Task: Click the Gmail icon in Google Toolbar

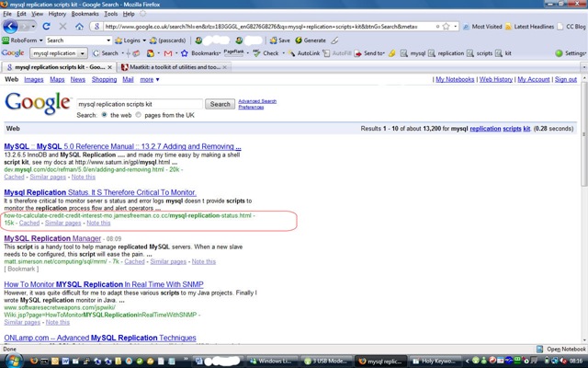Action: click(x=168, y=53)
